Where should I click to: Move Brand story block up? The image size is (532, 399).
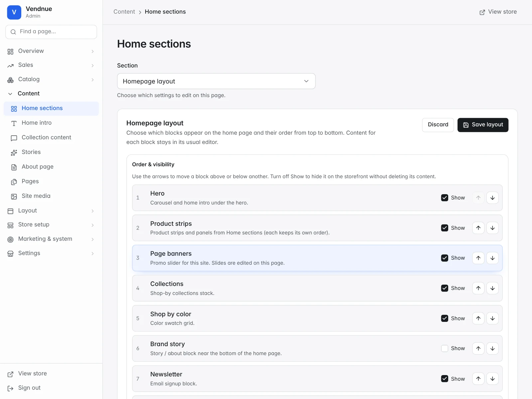(x=478, y=348)
